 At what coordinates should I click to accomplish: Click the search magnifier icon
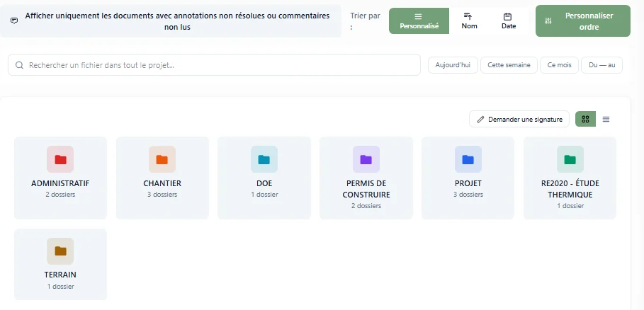19,65
